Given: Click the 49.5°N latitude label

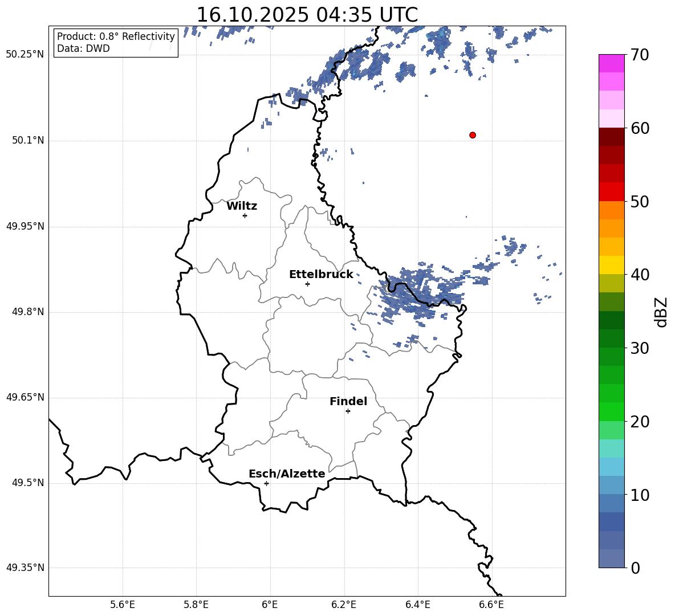Looking at the screenshot, I should 28,483.
